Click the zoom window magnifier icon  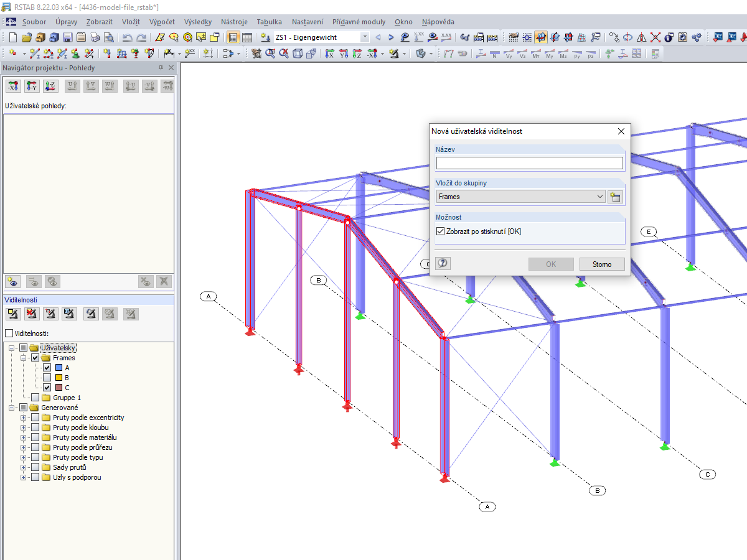270,54
